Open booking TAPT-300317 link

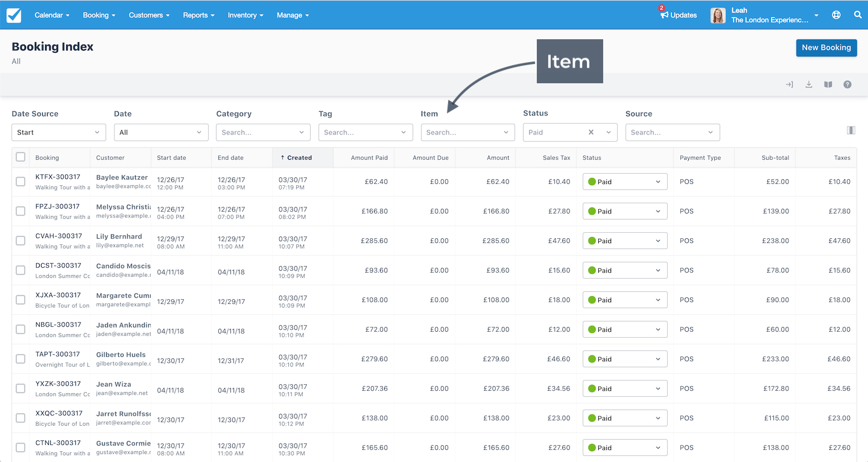pyautogui.click(x=58, y=354)
